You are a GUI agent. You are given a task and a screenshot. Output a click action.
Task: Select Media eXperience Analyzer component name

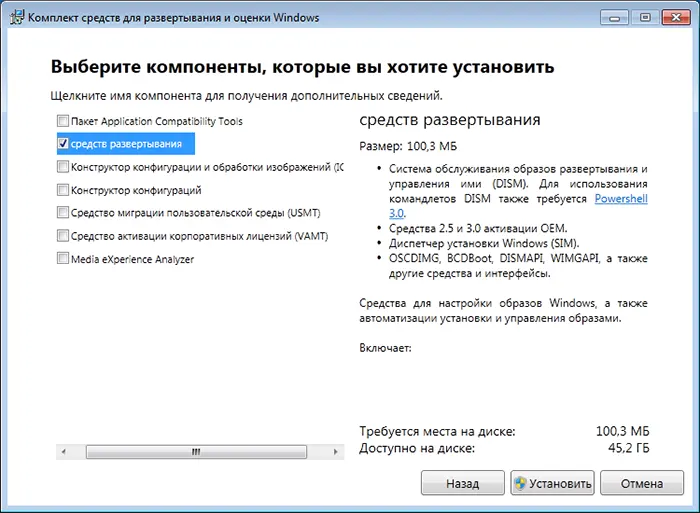133,259
